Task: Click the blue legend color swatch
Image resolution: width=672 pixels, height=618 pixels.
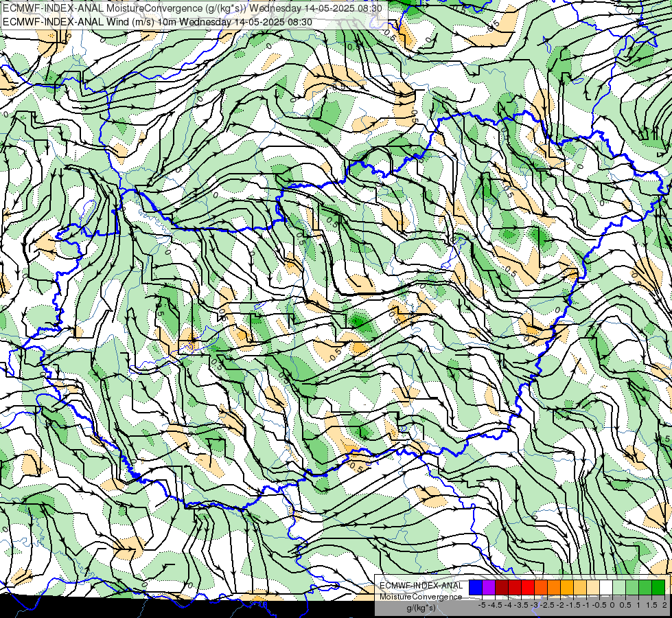Action: pos(476,587)
